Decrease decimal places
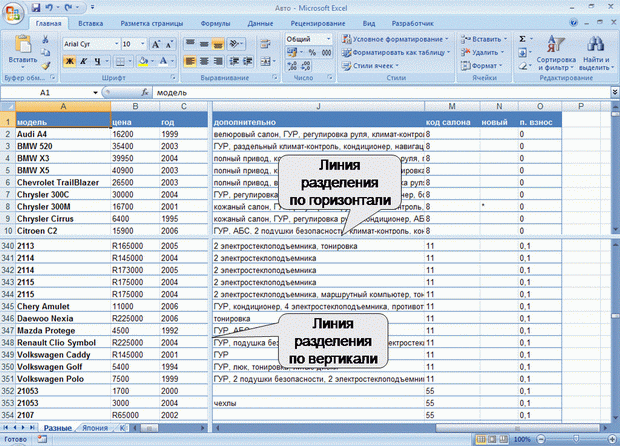The width and height of the screenshot is (620, 446). (306, 66)
